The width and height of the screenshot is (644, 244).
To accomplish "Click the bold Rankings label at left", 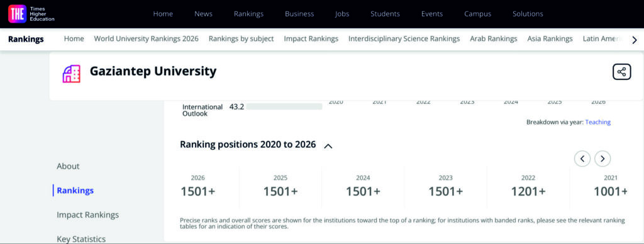I will [x=26, y=40].
